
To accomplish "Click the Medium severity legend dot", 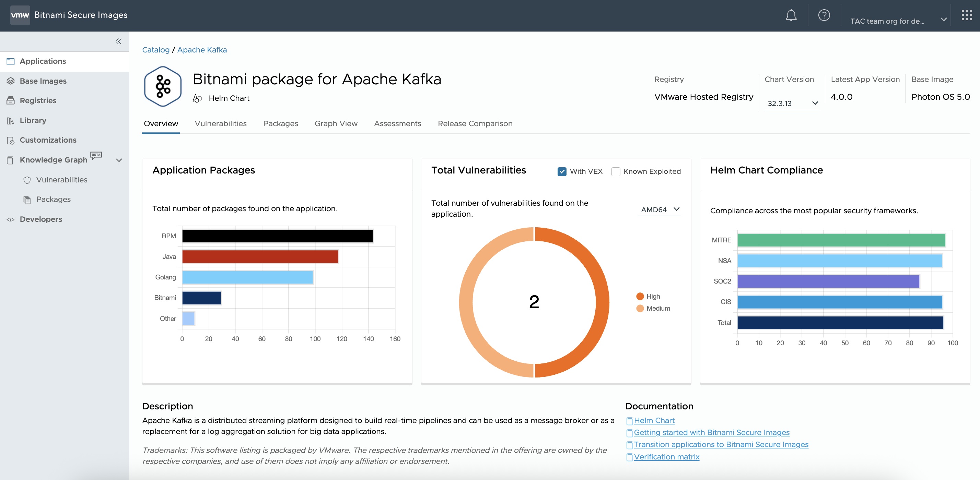I will pos(640,309).
